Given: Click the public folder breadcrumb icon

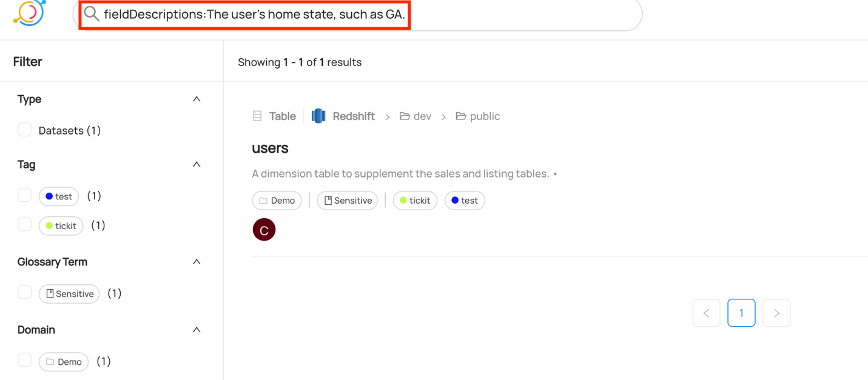Looking at the screenshot, I should pos(461,116).
